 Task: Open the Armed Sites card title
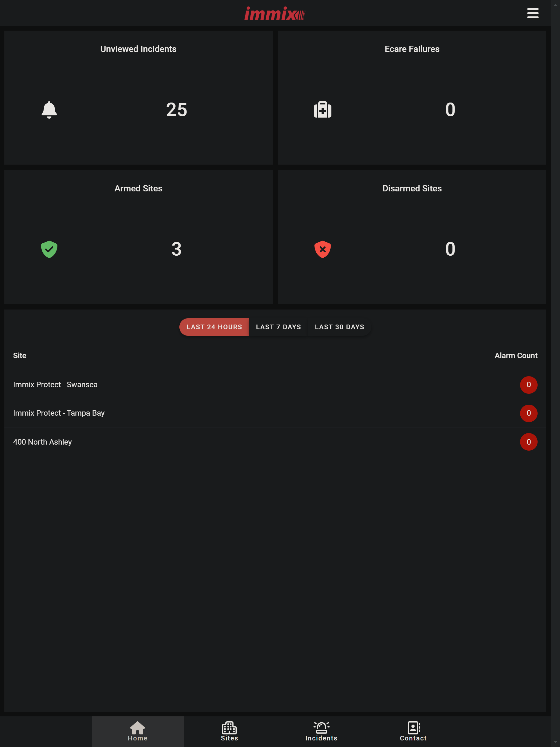[x=138, y=188]
